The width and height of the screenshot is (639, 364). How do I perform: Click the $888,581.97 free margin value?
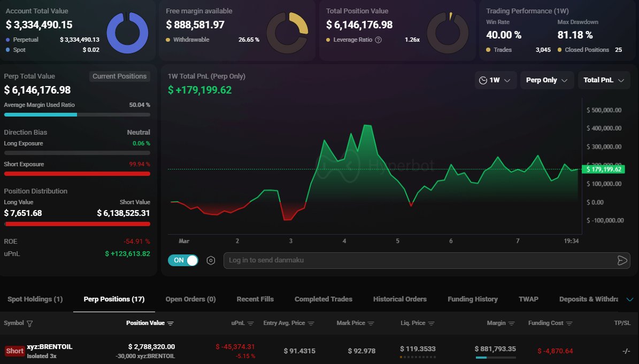click(195, 25)
